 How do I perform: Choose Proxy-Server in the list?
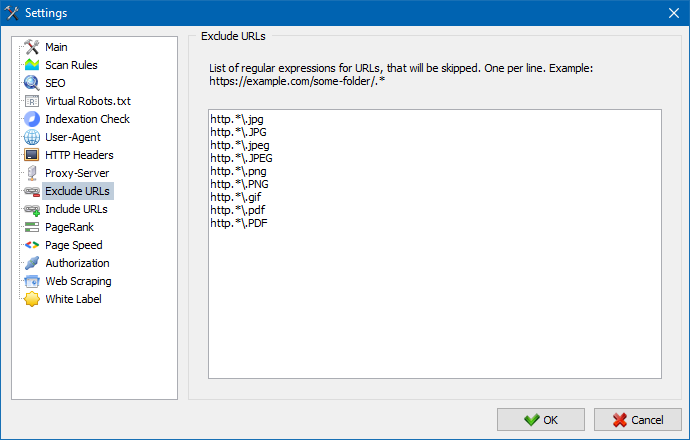(x=77, y=173)
